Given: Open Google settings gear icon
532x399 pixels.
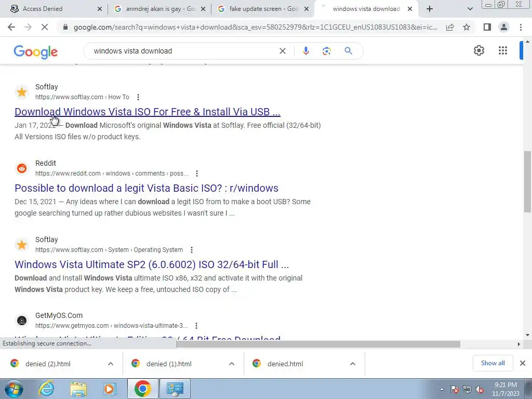Looking at the screenshot, I should click(x=478, y=50).
